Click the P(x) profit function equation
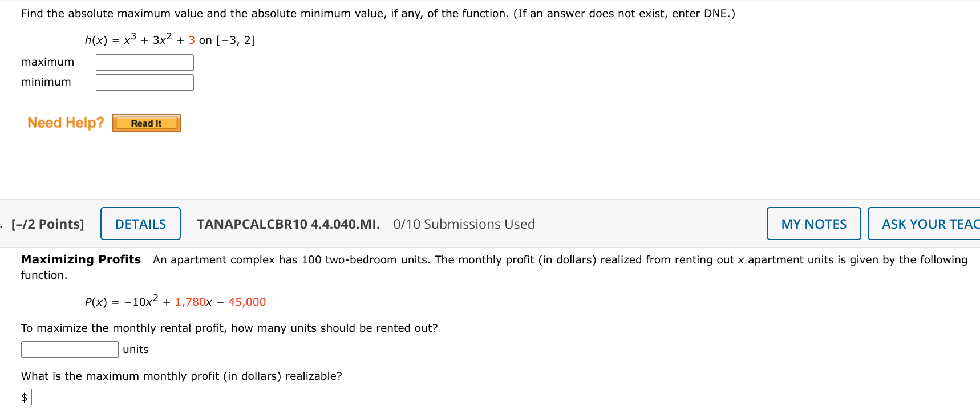Screen dimensions: 980x414 175,301
